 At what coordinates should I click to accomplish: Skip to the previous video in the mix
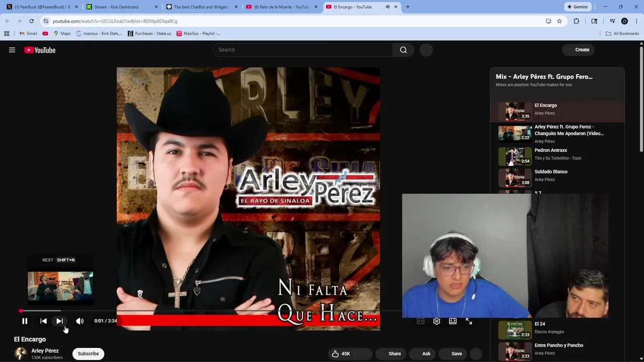(x=43, y=321)
